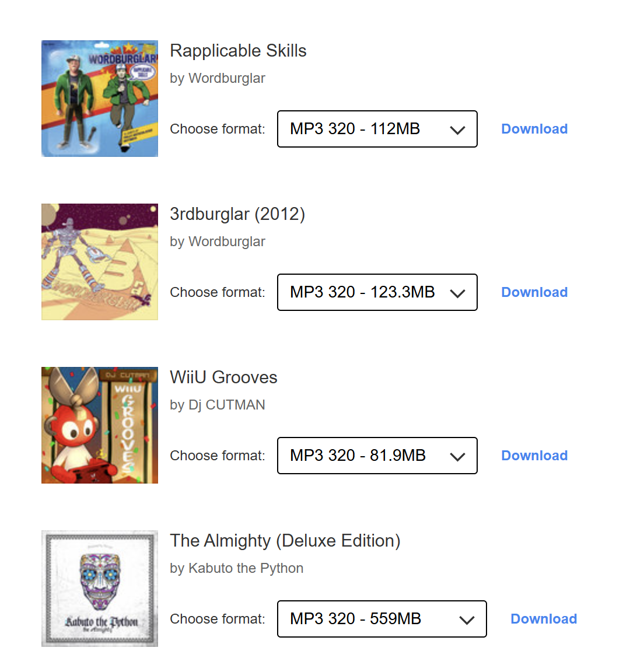Download the WiiU Grooves album
Viewport: 623px width, 672px height.
(534, 456)
